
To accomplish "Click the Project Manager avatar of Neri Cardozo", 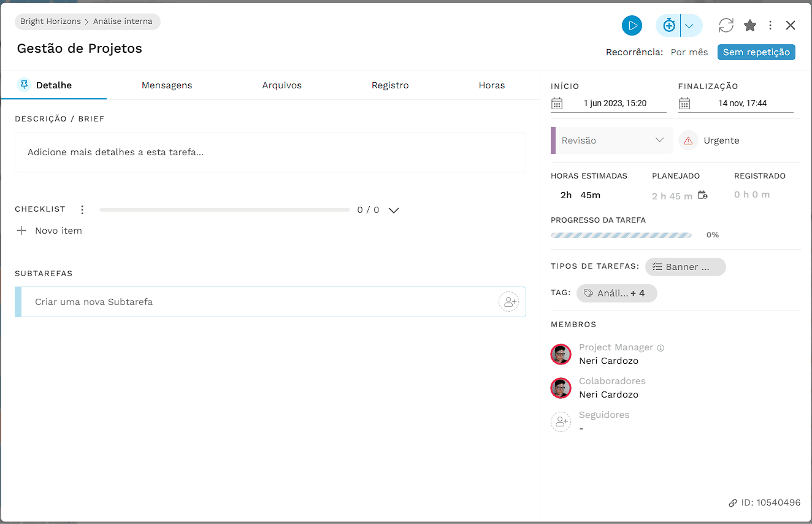I will pos(561,354).
